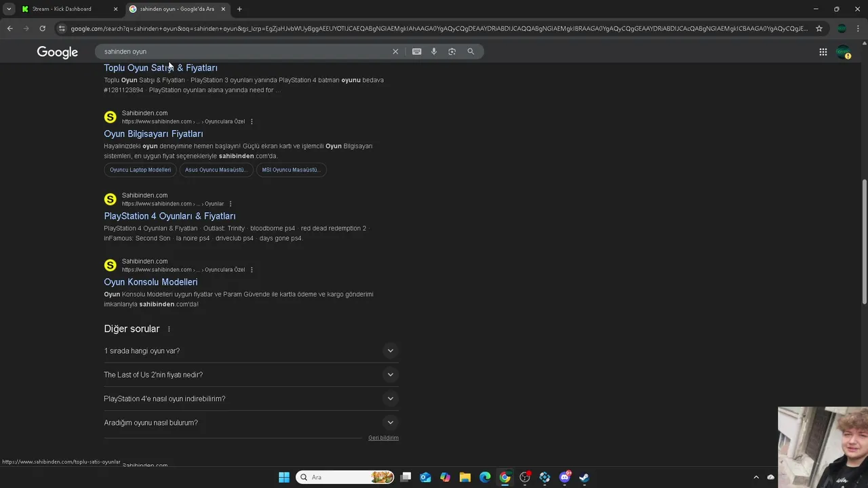Click Asus Oyuncu Masaüstü chip
The image size is (868, 488).
click(x=216, y=170)
